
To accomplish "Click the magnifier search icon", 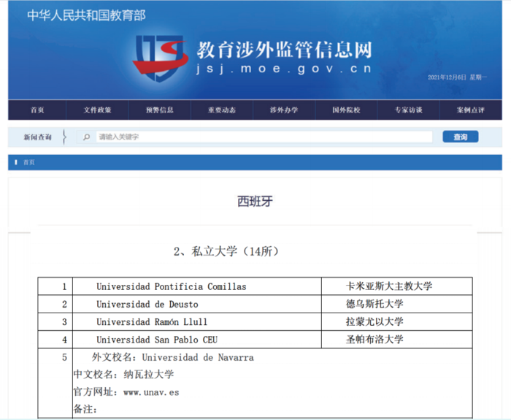I will coord(86,137).
